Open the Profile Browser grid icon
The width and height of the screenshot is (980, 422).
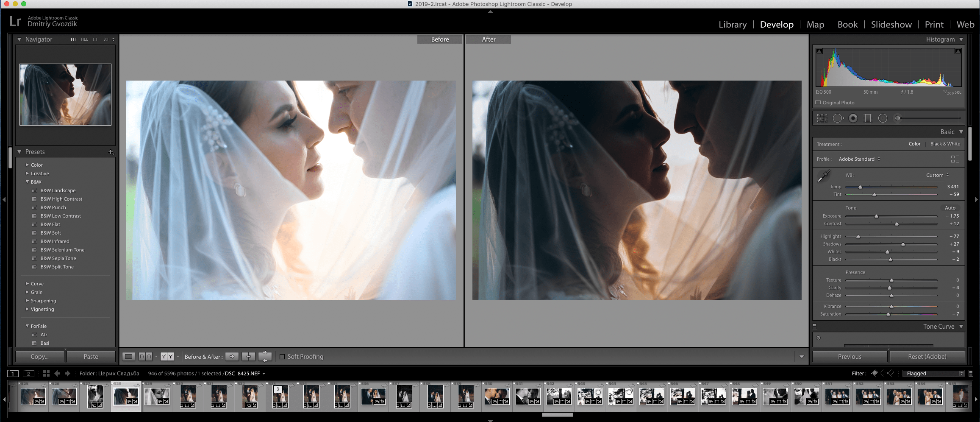[x=955, y=159]
